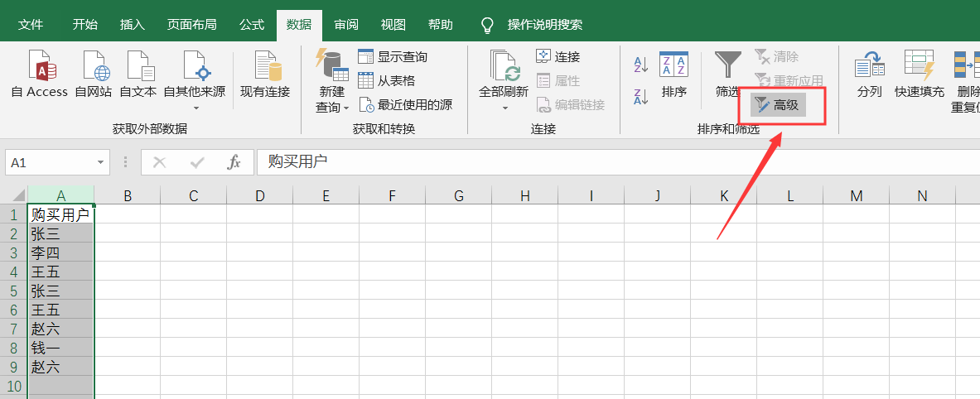Open the 全部刷新 dropdown arrow
The width and height of the screenshot is (980, 399).
point(504,108)
